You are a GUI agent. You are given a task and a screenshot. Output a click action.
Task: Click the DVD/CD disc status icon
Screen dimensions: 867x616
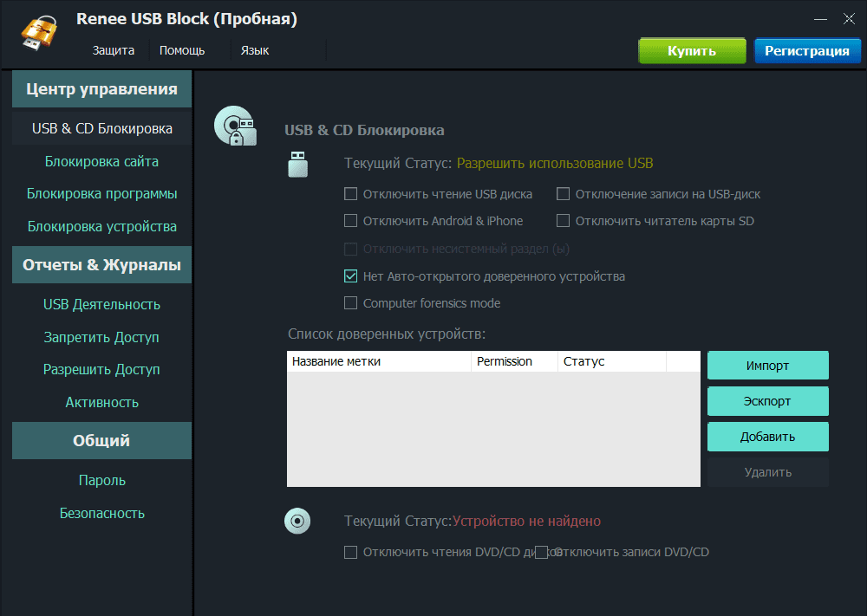pos(297,521)
